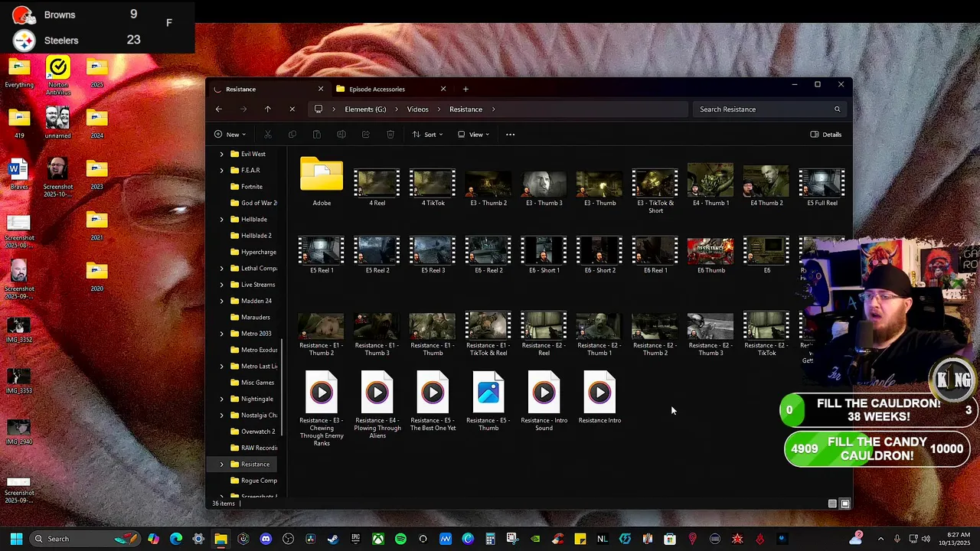This screenshot has height=551, width=980.
Task: Open the New dropdown menu
Action: click(x=230, y=135)
